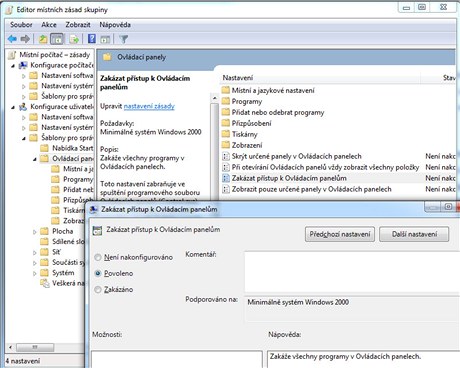Collapse the Konfigurace uživatele tree node
Image resolution: width=460 pixels, height=368 pixels.
coord(13,107)
